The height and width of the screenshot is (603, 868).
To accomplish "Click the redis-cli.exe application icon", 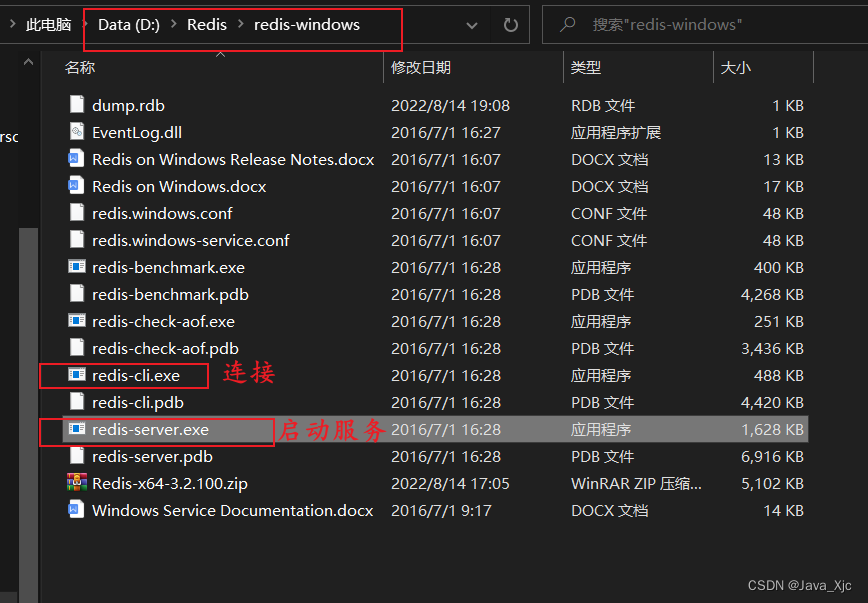I will coord(77,375).
